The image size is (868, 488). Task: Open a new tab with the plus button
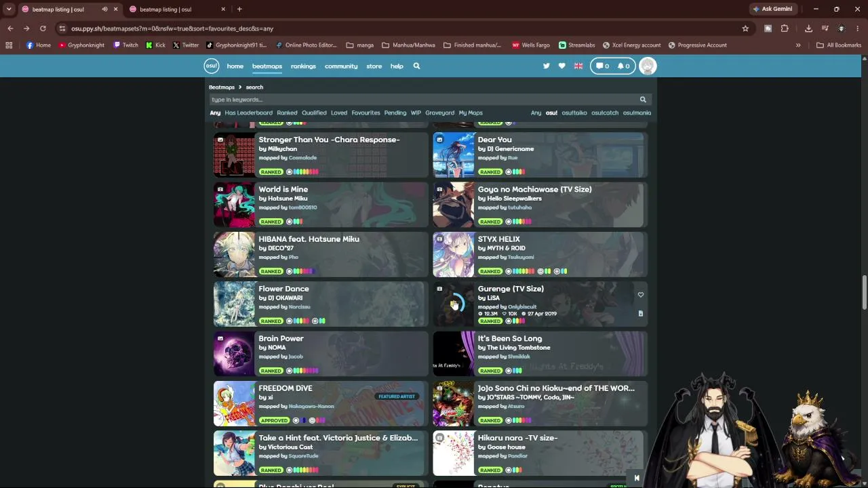coord(239,9)
